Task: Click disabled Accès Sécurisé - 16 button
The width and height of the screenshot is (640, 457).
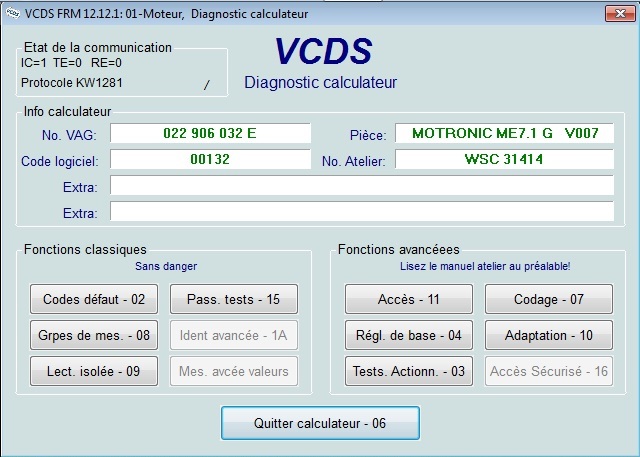Action: coord(549,371)
